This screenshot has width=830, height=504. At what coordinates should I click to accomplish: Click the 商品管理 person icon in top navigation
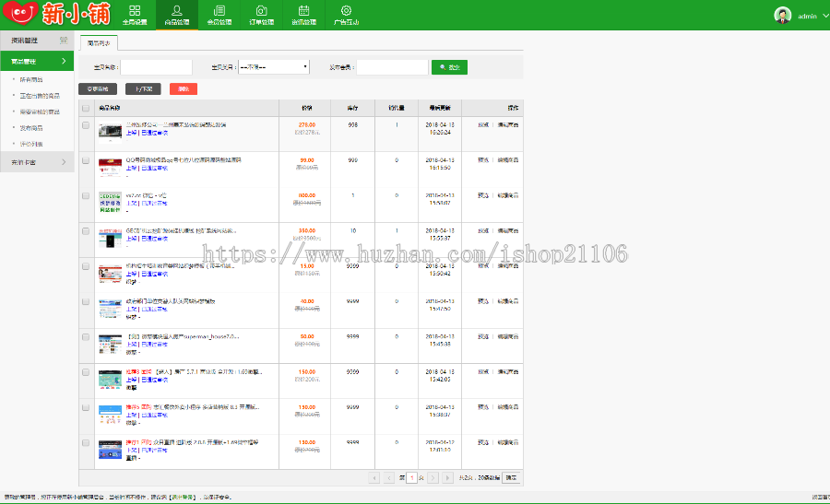(x=177, y=10)
